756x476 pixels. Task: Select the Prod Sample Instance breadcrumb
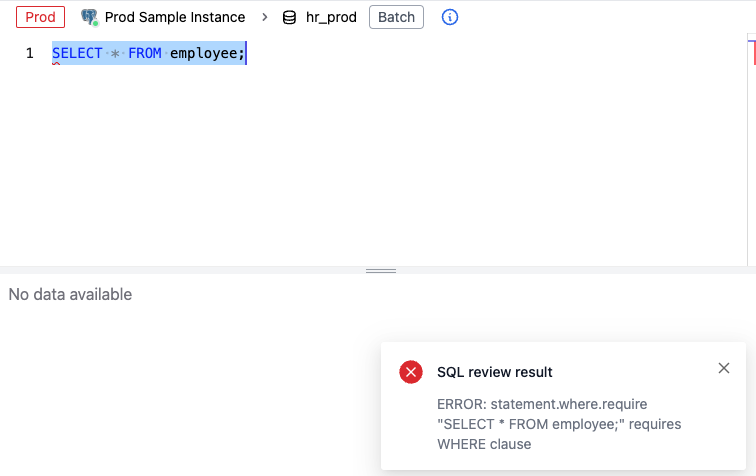pyautogui.click(x=175, y=17)
